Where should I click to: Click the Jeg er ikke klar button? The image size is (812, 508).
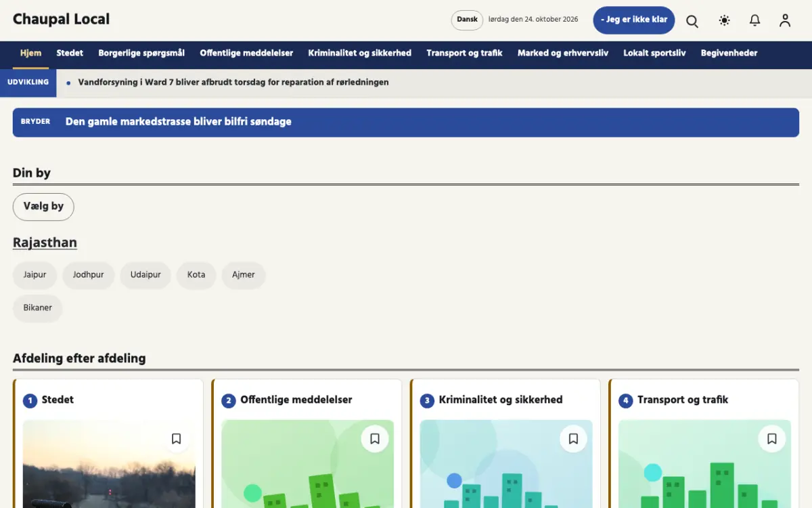coord(634,20)
